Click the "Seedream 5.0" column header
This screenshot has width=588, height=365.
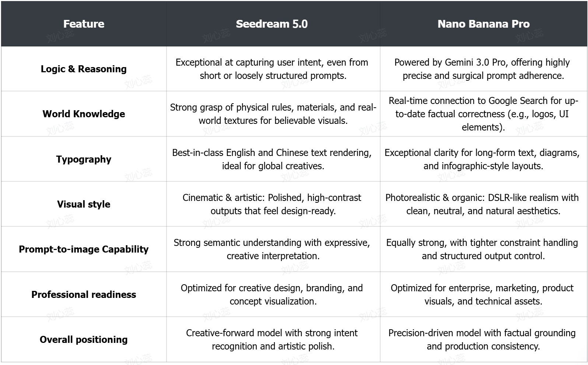point(272,24)
